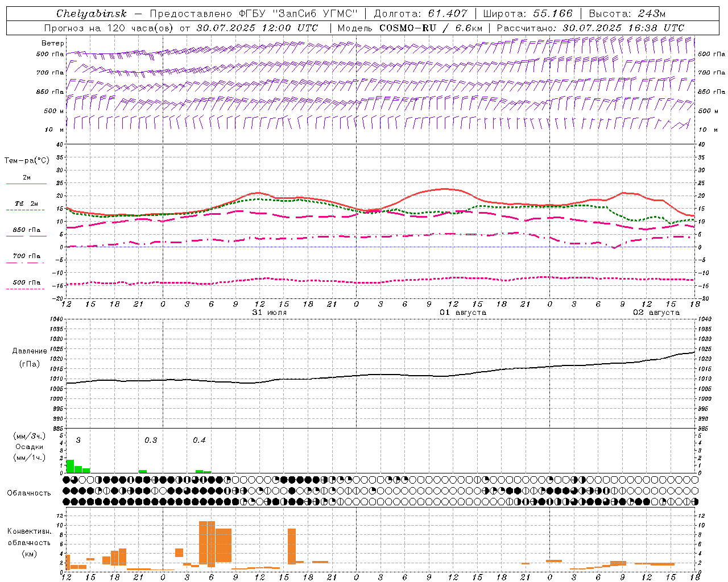This screenshot has width=728, height=582.
Task: Click the 'Осадки' precipitation label
Action: pos(30,447)
